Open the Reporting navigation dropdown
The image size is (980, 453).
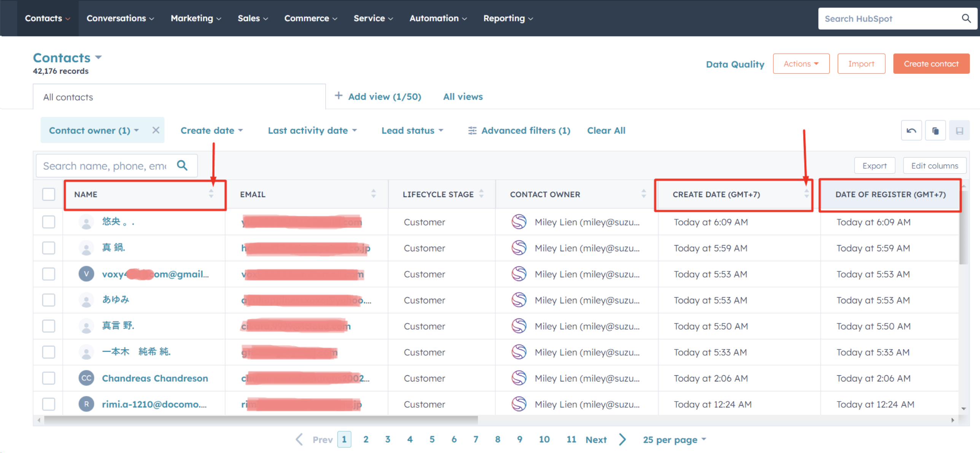click(x=508, y=18)
